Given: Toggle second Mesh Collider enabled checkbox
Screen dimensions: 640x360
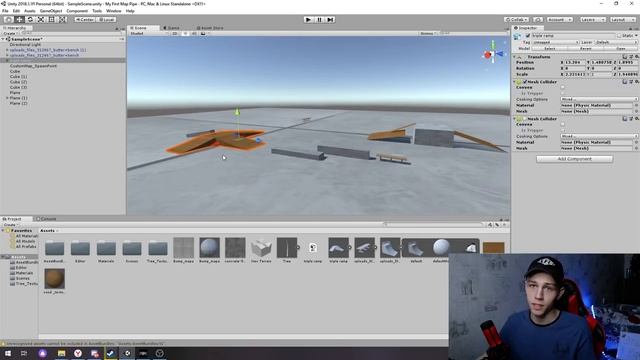Looking at the screenshot, I should pos(525,118).
